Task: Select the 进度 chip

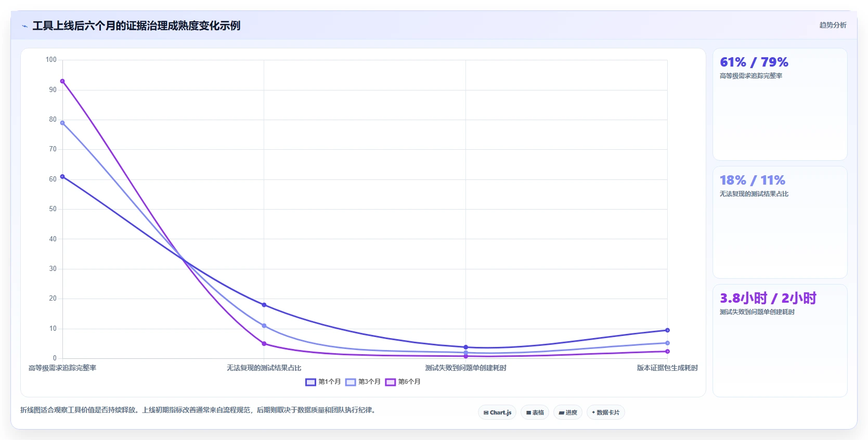Action: pos(568,412)
